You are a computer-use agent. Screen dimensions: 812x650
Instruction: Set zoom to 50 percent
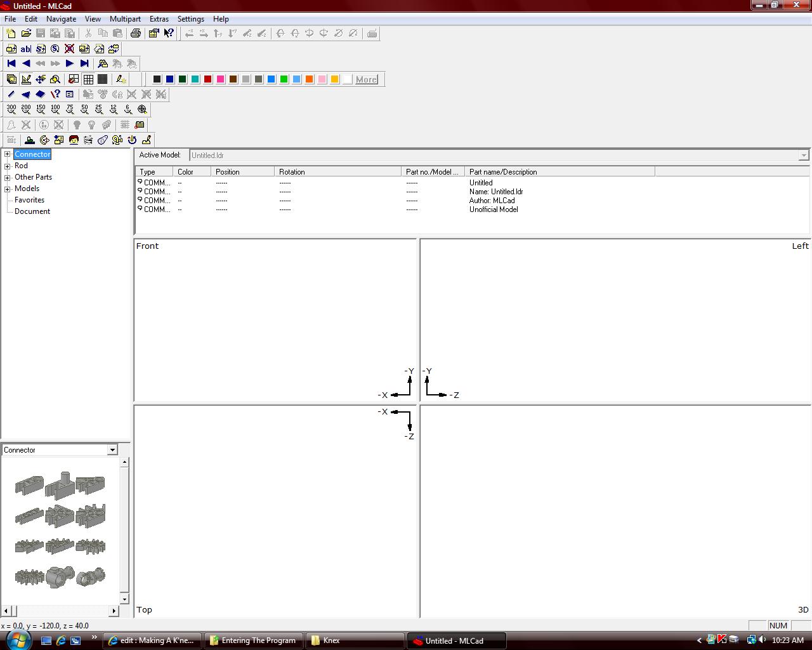tap(84, 109)
